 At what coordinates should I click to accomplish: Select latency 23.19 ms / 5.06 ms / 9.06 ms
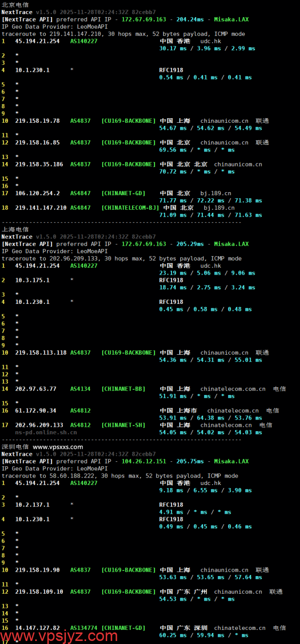[x=207, y=273]
